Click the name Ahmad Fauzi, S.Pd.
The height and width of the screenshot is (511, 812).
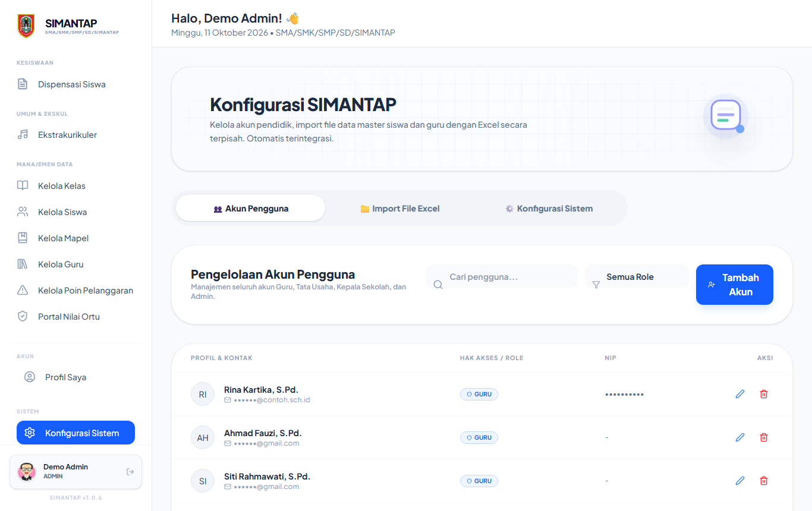(263, 433)
